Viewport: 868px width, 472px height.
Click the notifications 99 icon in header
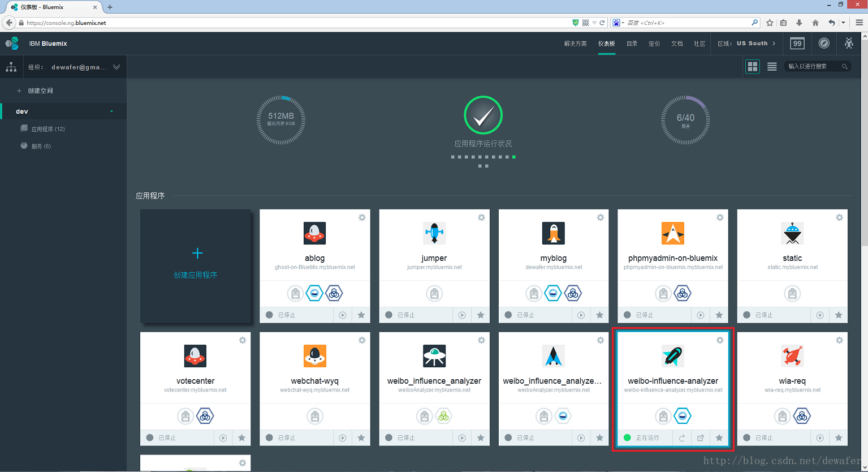click(x=797, y=44)
